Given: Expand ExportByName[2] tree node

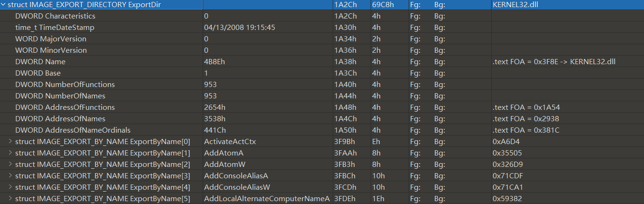Looking at the screenshot, I should pos(11,165).
